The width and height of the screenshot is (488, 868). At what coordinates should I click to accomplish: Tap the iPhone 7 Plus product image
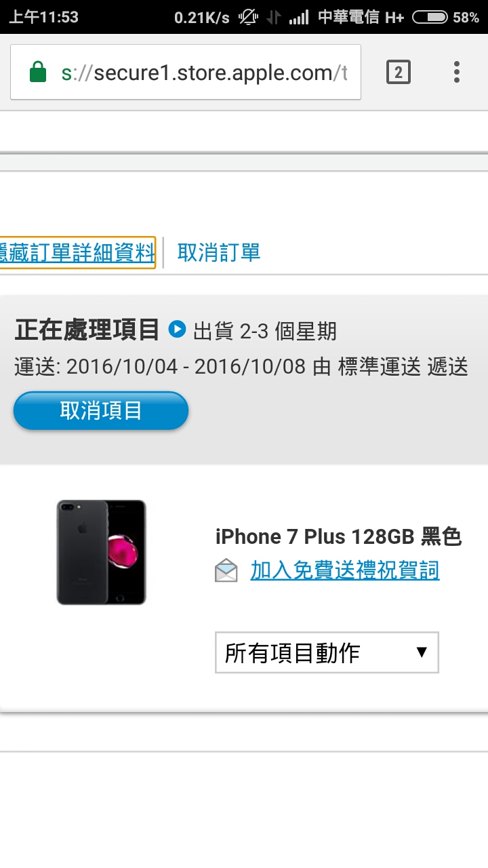pyautogui.click(x=101, y=552)
